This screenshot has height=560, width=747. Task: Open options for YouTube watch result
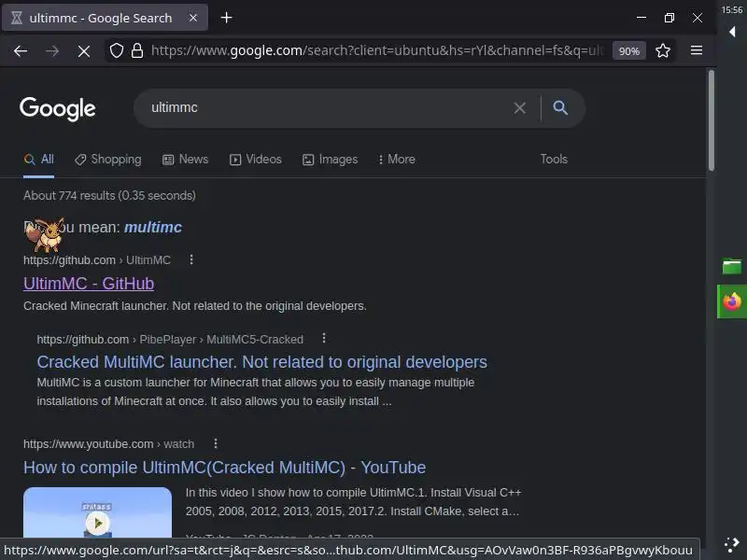tap(216, 443)
